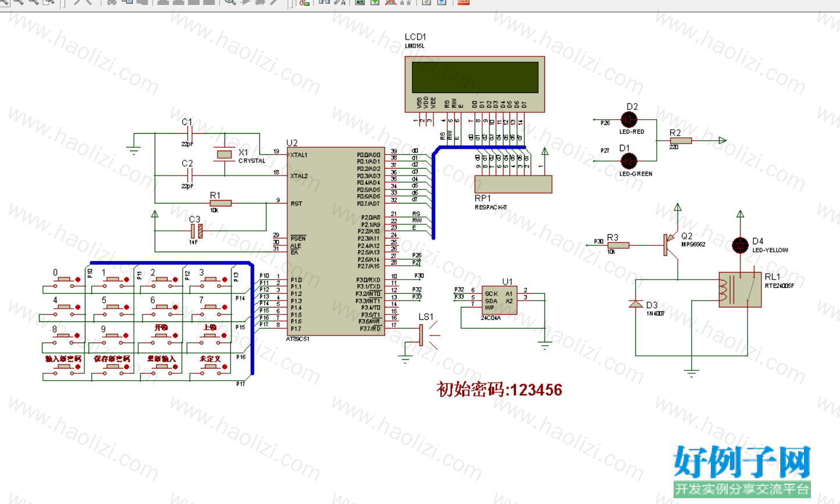Click the yellow LED D4

(x=740, y=245)
